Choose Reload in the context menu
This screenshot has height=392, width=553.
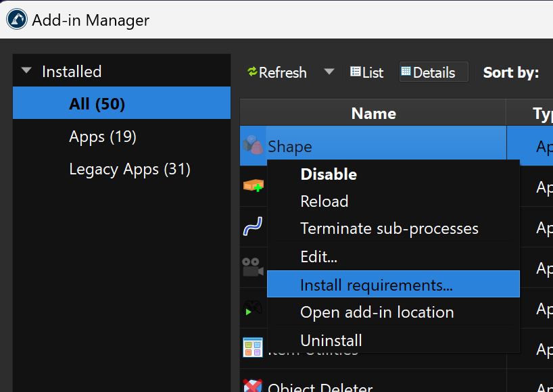[x=324, y=201]
